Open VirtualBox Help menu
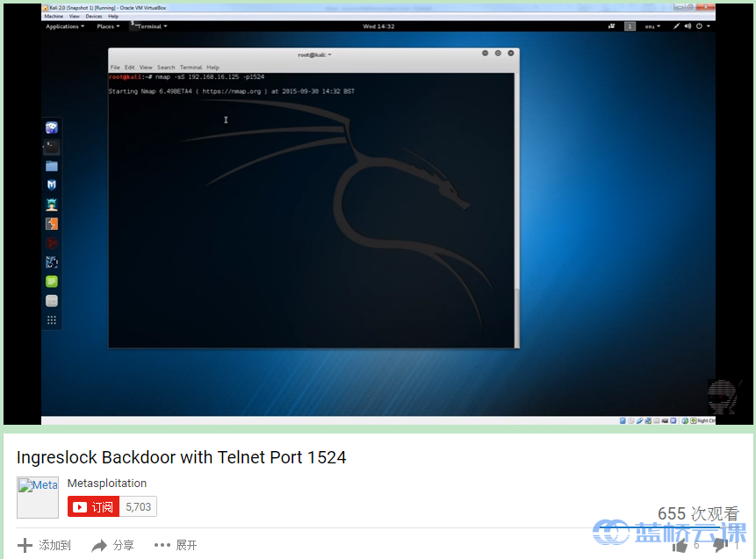 pos(113,17)
